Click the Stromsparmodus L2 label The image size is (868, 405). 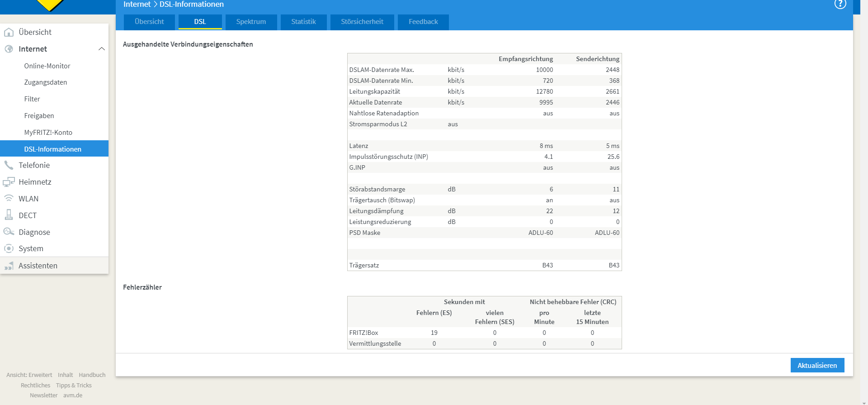coord(378,124)
